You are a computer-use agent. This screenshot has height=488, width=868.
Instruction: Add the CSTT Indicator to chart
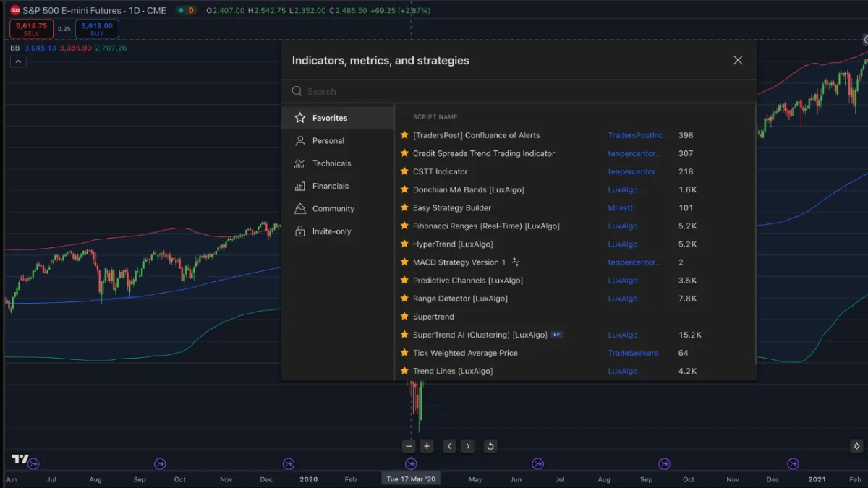point(440,171)
